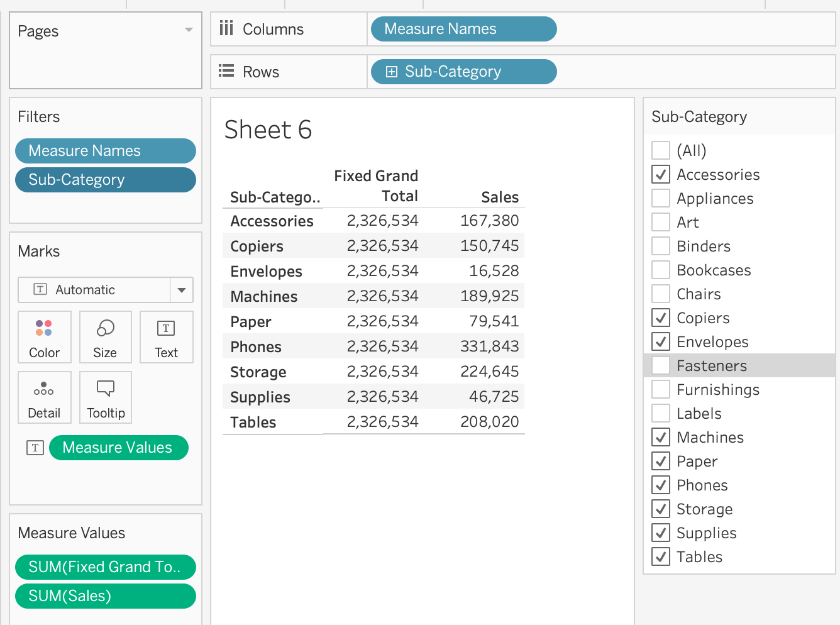Open the Automatic mark type dropdown
This screenshot has width=840, height=625.
181,290
